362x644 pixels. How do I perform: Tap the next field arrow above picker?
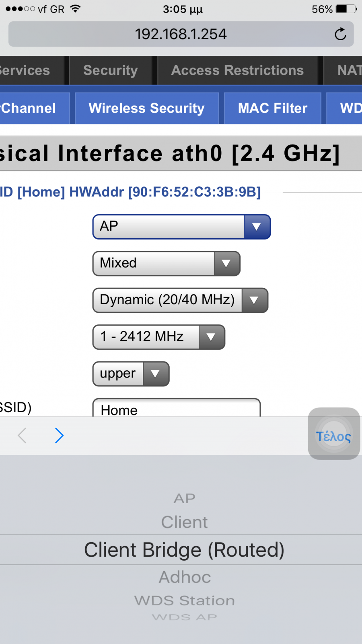pos(59,436)
